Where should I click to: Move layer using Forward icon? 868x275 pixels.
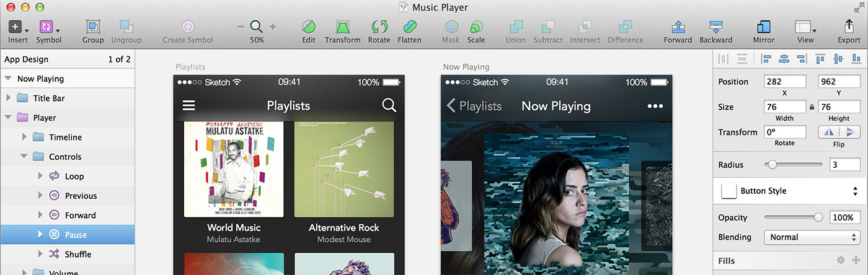click(x=678, y=27)
